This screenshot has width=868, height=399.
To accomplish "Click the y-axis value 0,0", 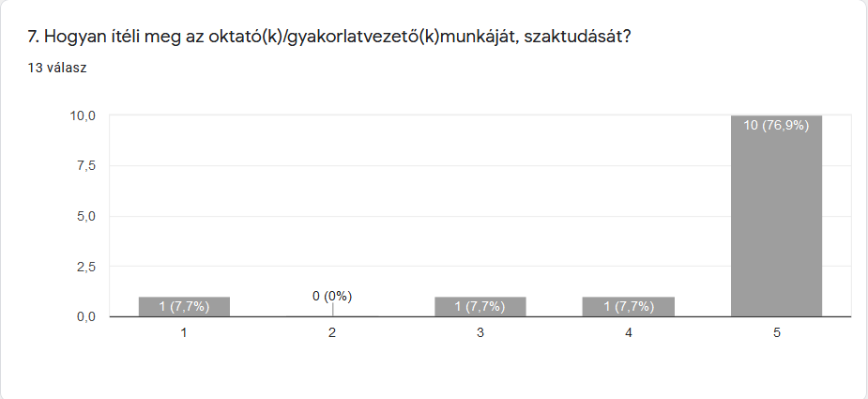I will click(85, 316).
